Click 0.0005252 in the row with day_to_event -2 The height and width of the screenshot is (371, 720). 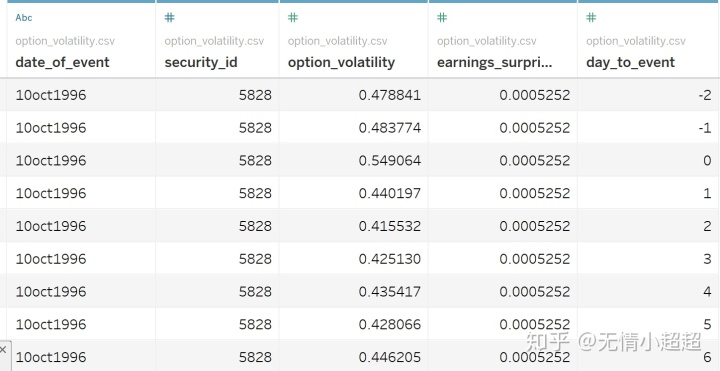click(535, 95)
